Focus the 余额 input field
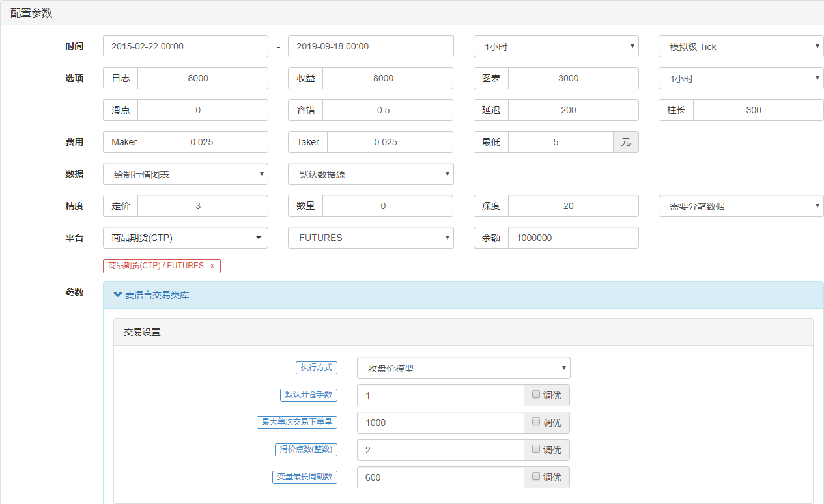824x504 pixels. (x=573, y=238)
